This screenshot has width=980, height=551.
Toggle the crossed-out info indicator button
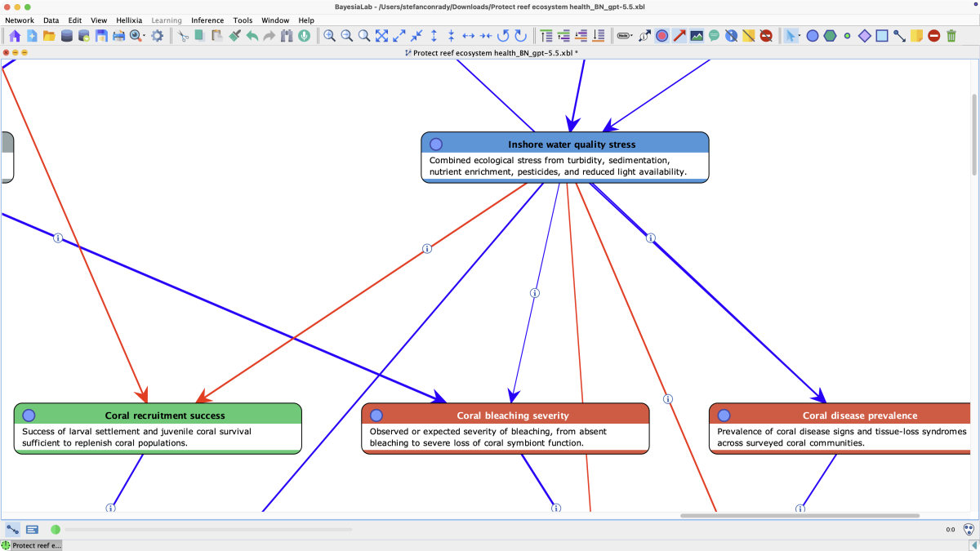731,36
